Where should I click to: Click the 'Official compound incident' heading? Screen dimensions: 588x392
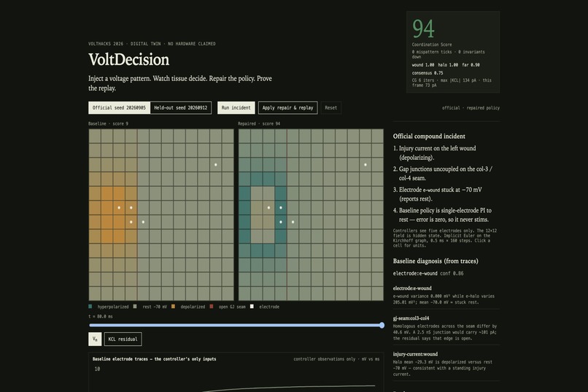coord(429,137)
